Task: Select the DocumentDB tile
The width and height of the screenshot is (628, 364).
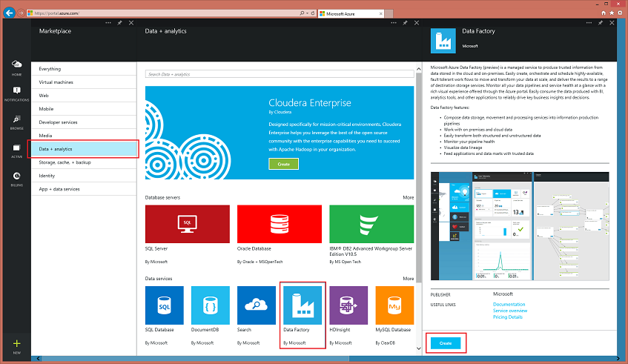Action: 211,305
